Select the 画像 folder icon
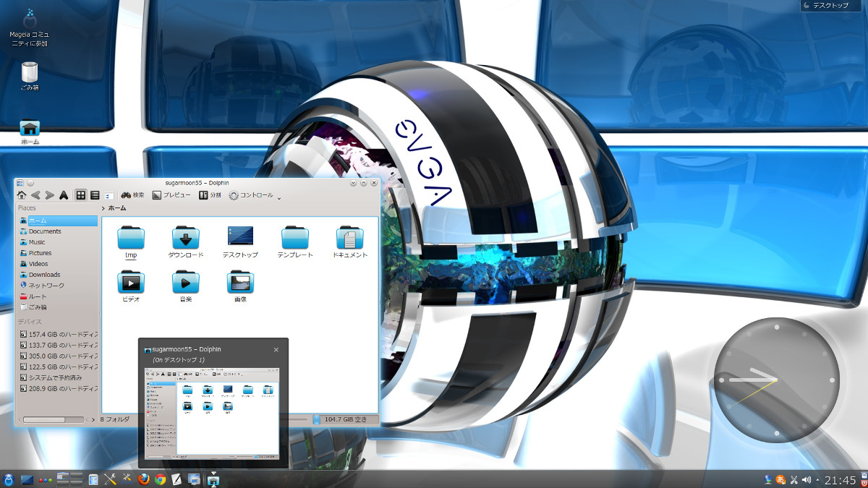 coord(240,286)
